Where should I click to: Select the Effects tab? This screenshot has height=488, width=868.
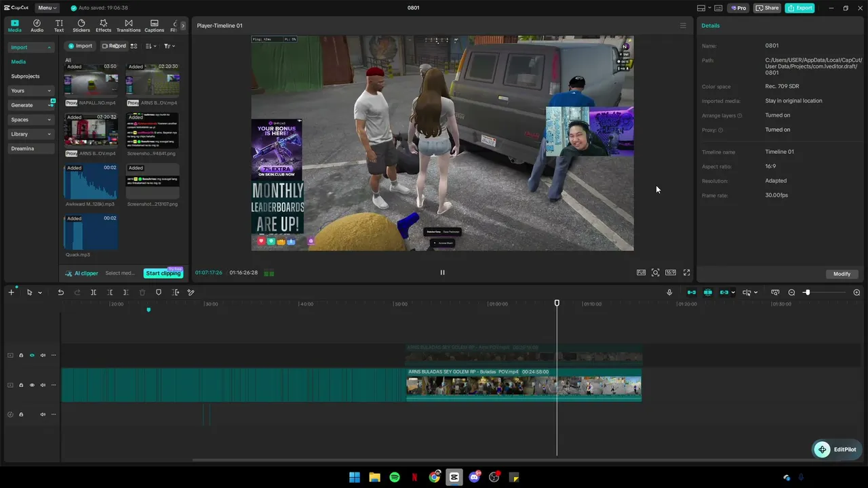coord(103,26)
